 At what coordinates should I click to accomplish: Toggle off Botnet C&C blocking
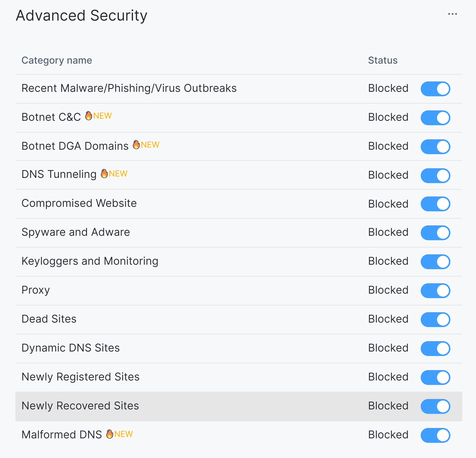pos(435,118)
